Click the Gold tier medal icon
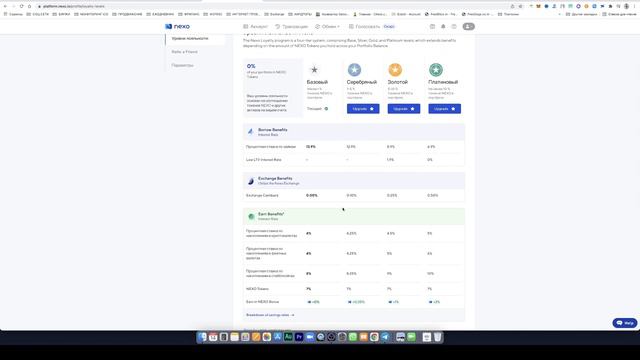Screen dimensions: 640x360 pyautogui.click(x=395, y=70)
